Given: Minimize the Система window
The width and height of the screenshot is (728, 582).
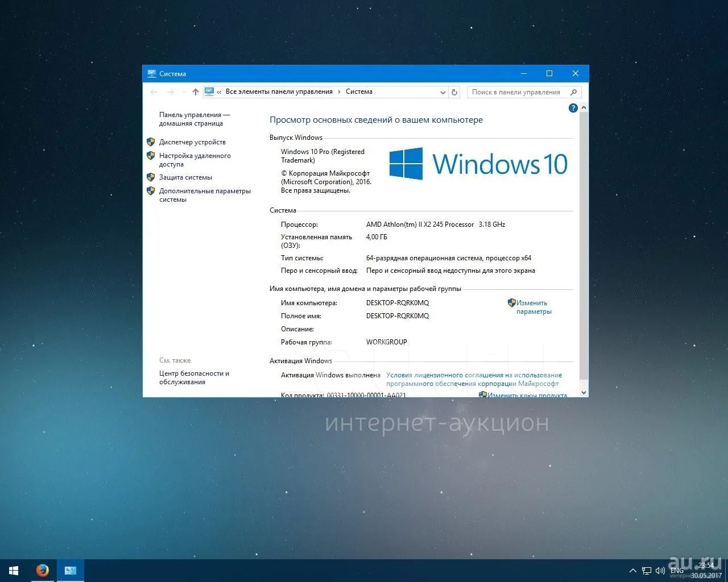Looking at the screenshot, I should click(x=524, y=73).
